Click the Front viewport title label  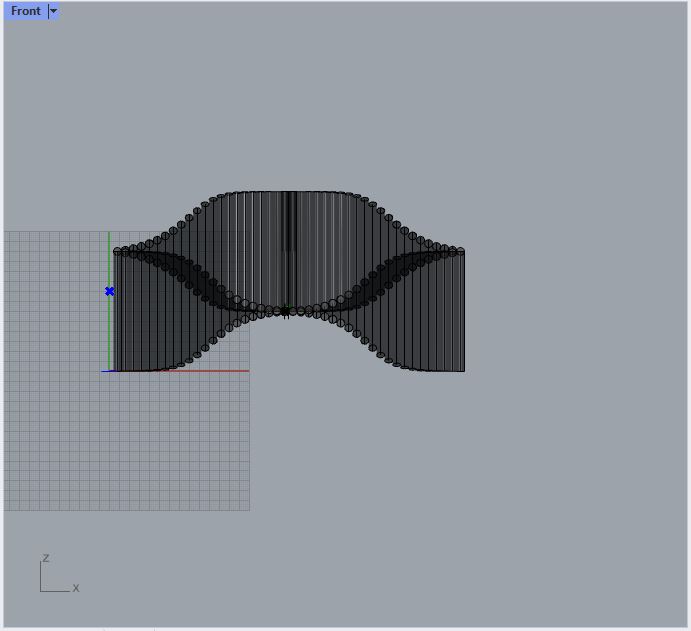click(26, 11)
